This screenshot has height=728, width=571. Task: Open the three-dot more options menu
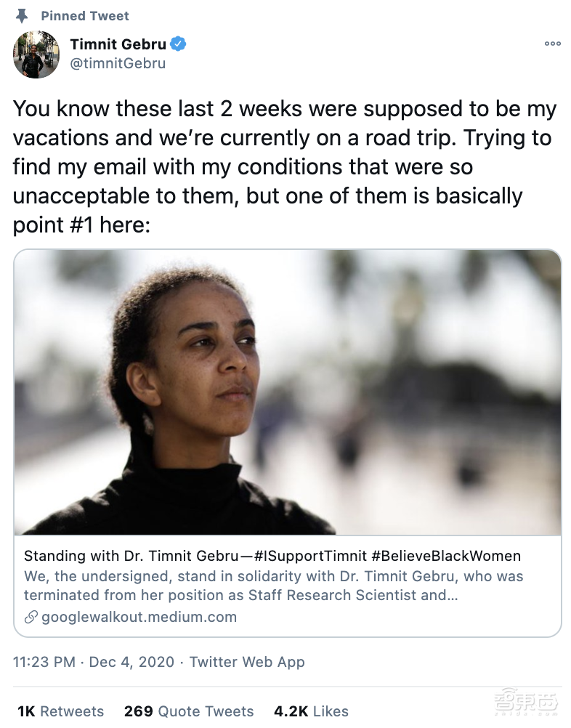coord(552,44)
